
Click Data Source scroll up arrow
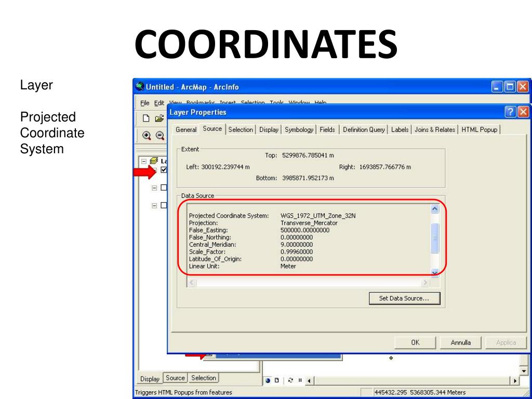coord(435,209)
